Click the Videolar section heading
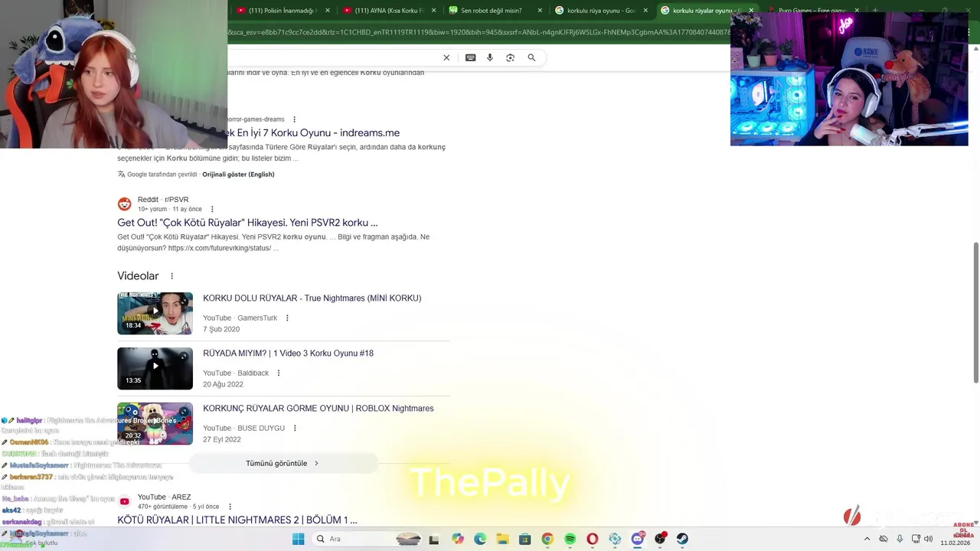The image size is (980, 551). click(x=138, y=276)
